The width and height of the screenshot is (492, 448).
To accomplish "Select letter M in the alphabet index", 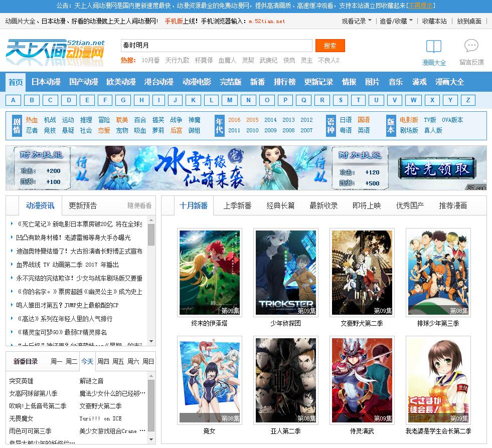I will click(230, 100).
